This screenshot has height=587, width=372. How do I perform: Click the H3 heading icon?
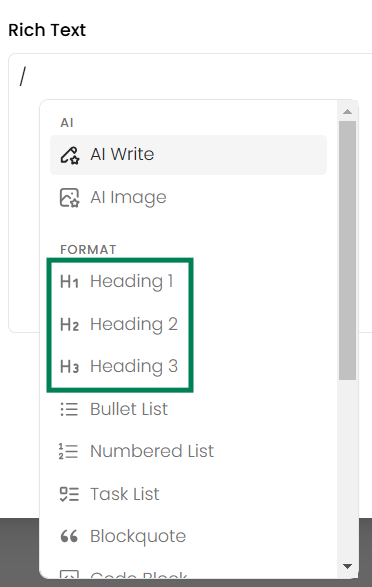point(70,367)
